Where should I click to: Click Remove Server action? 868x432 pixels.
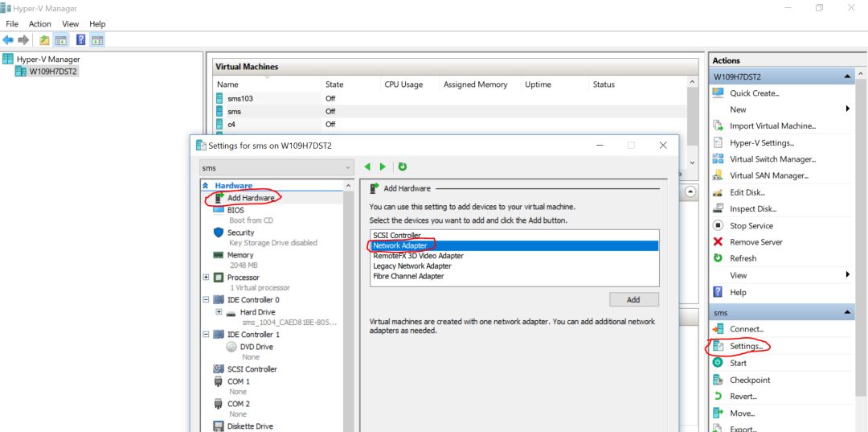point(756,241)
